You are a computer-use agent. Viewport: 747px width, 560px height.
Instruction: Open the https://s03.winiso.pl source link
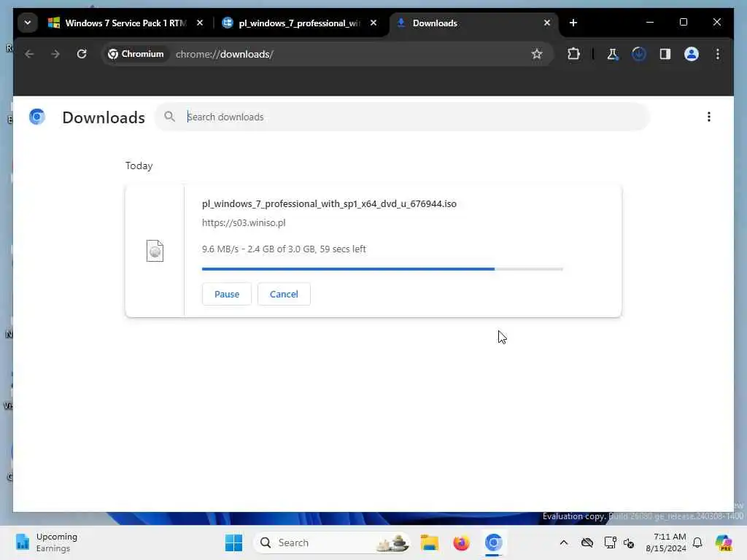[244, 223]
